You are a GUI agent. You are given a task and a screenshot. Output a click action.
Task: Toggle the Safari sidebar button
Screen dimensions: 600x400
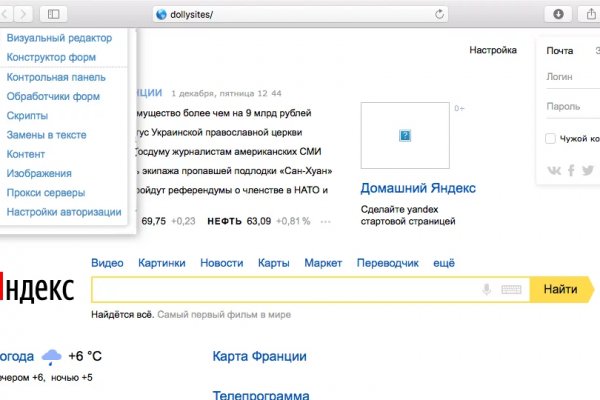tap(53, 14)
